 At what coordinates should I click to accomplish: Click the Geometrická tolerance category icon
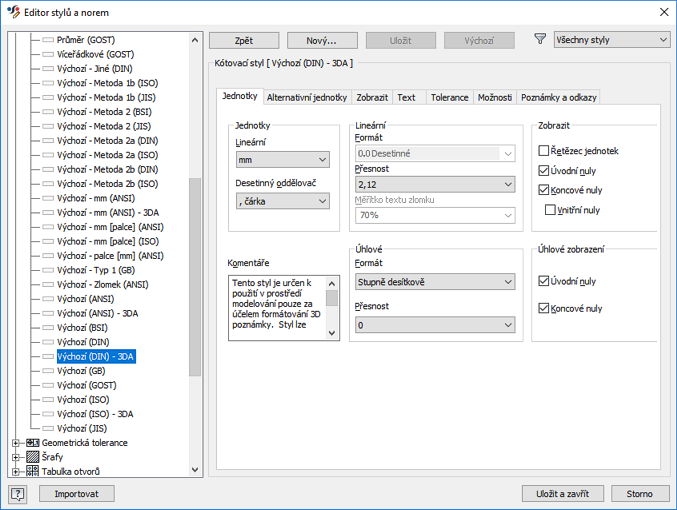32,443
